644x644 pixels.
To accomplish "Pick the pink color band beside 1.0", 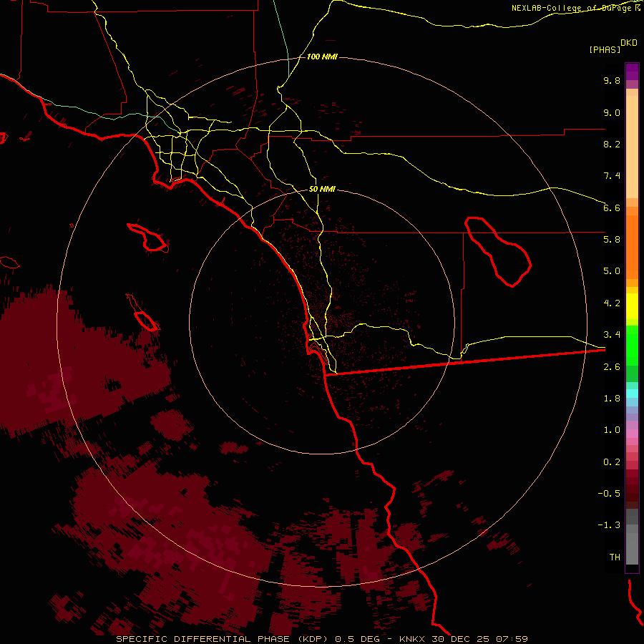I will [x=632, y=434].
